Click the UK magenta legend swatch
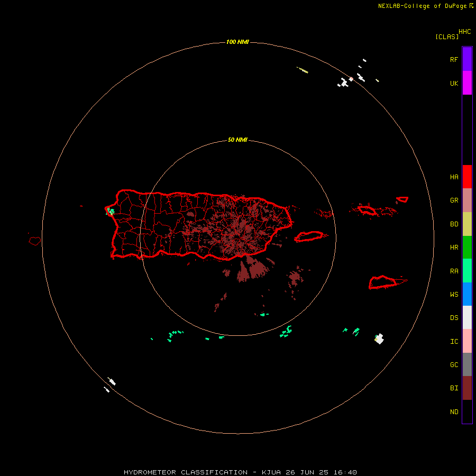The image size is (476, 476). 467,83
